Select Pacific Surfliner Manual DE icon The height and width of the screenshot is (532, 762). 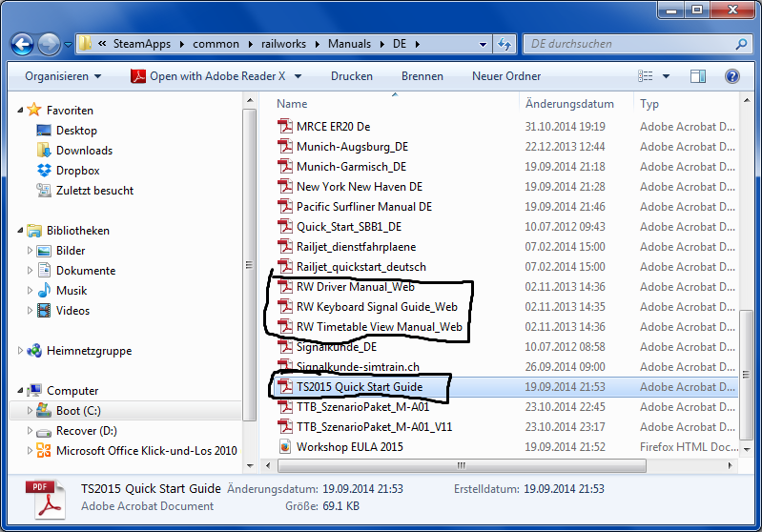pos(285,207)
